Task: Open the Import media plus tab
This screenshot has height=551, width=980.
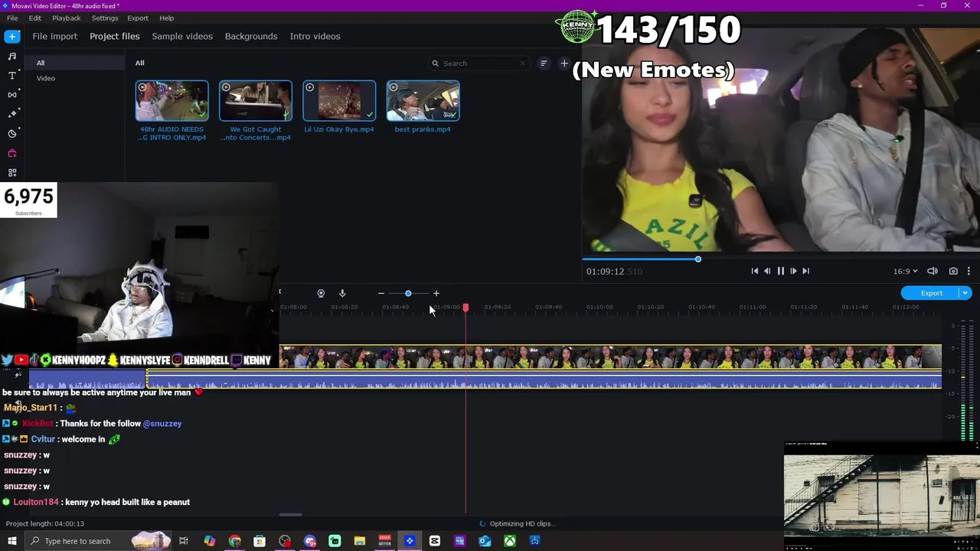Action: (x=12, y=37)
